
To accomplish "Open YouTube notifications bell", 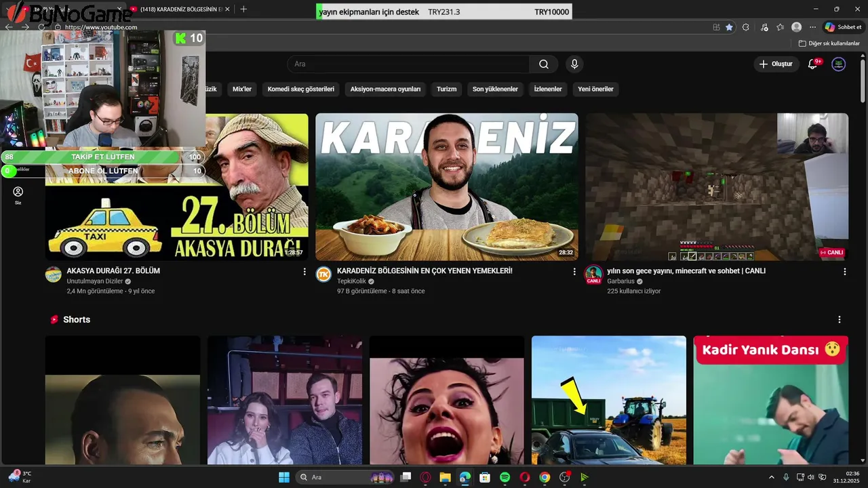I will coord(813,64).
